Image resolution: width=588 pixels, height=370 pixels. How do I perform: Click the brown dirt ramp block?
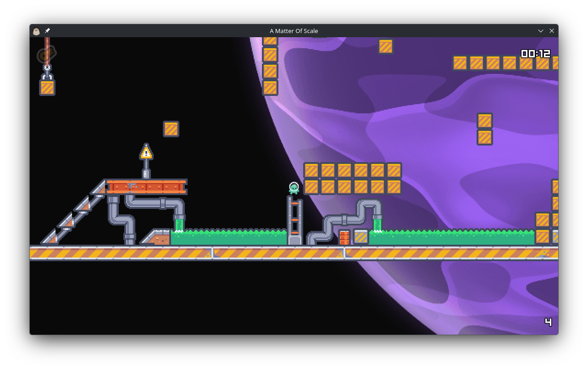click(x=155, y=237)
